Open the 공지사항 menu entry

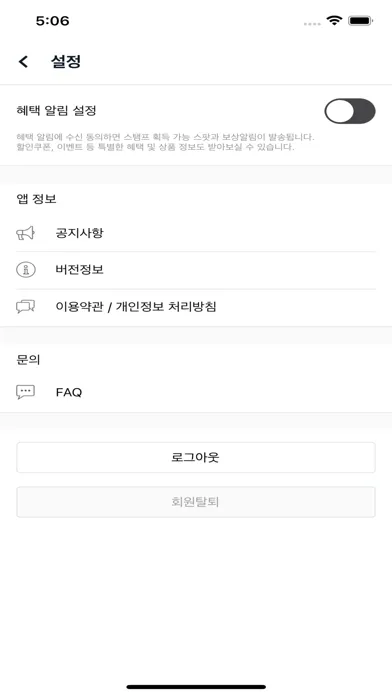pyautogui.click(x=196, y=233)
